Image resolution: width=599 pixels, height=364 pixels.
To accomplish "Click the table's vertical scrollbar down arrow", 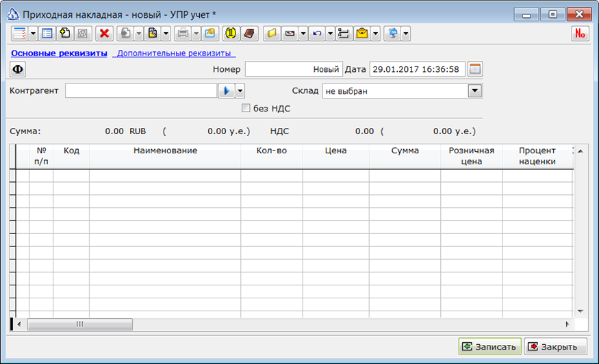I will [581, 311].
